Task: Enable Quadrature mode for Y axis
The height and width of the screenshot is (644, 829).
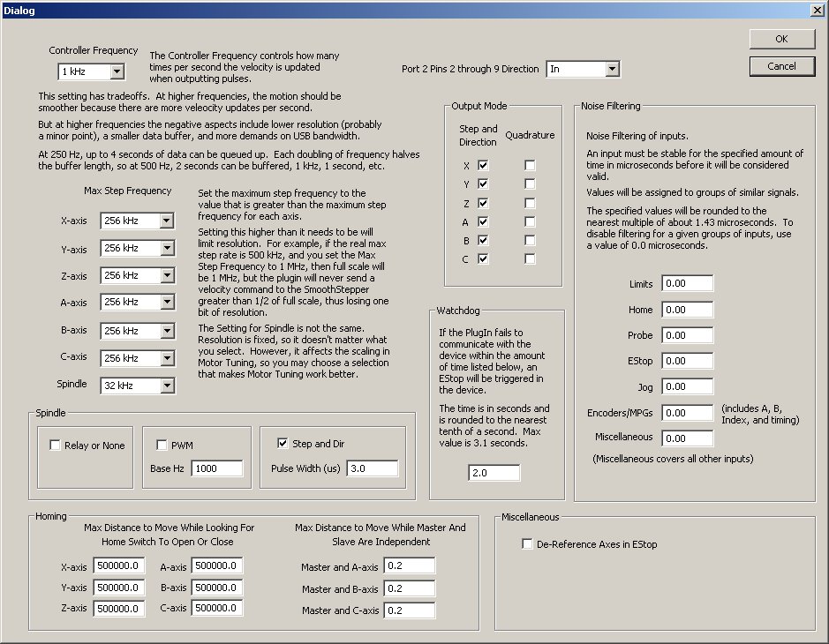Action: click(x=530, y=183)
